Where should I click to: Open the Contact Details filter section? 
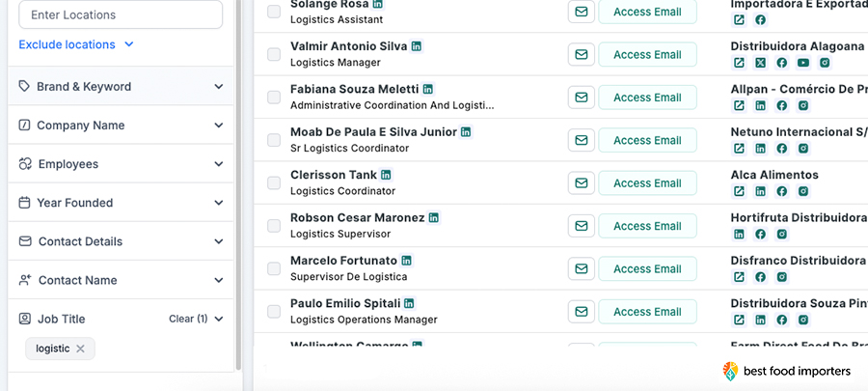point(121,241)
